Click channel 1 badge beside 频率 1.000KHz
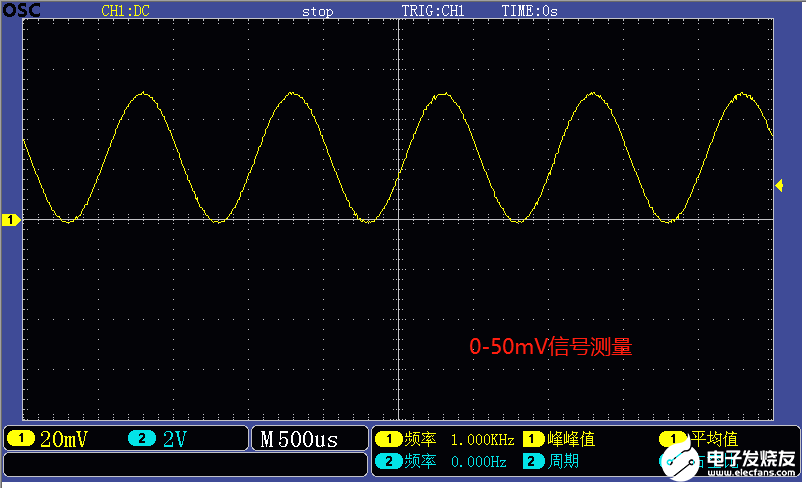The width and height of the screenshot is (806, 488). 389,439
